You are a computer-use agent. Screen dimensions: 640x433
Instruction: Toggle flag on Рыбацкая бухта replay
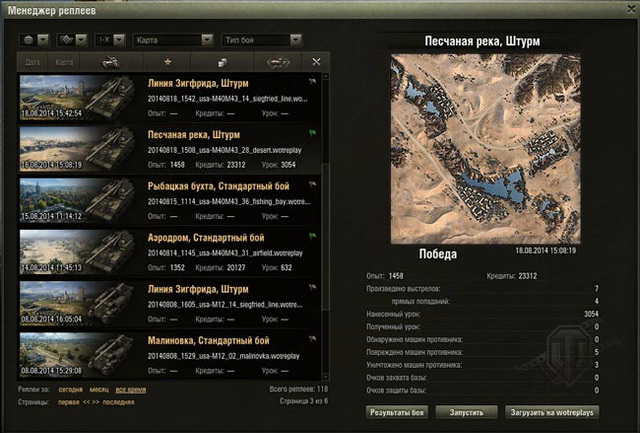tap(313, 185)
